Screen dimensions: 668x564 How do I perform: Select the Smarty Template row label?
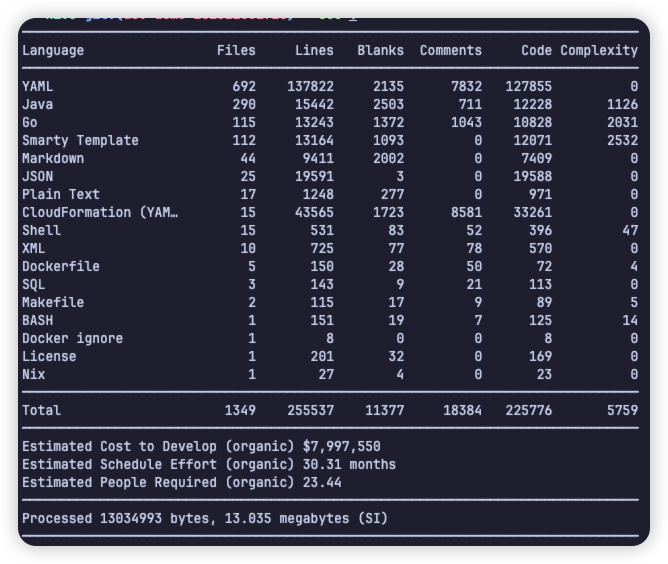coord(80,141)
